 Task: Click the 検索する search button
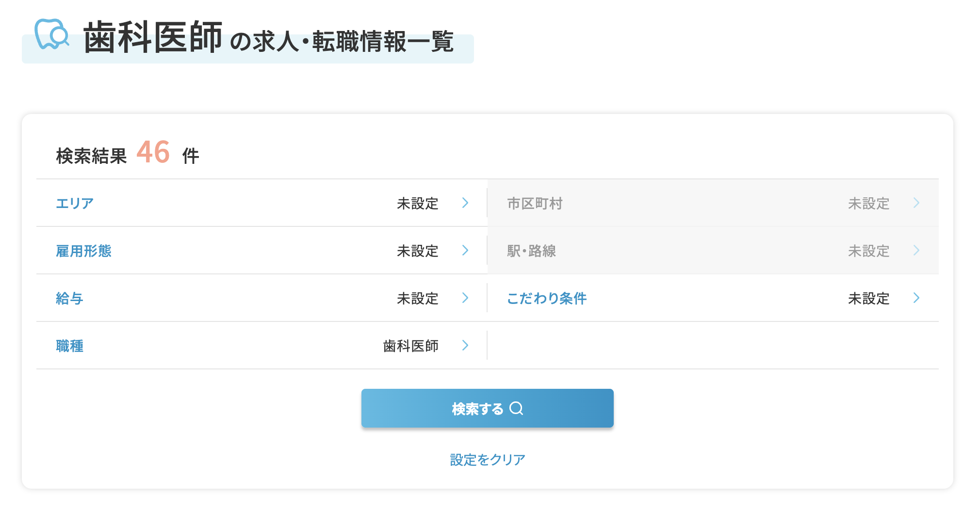coord(488,408)
